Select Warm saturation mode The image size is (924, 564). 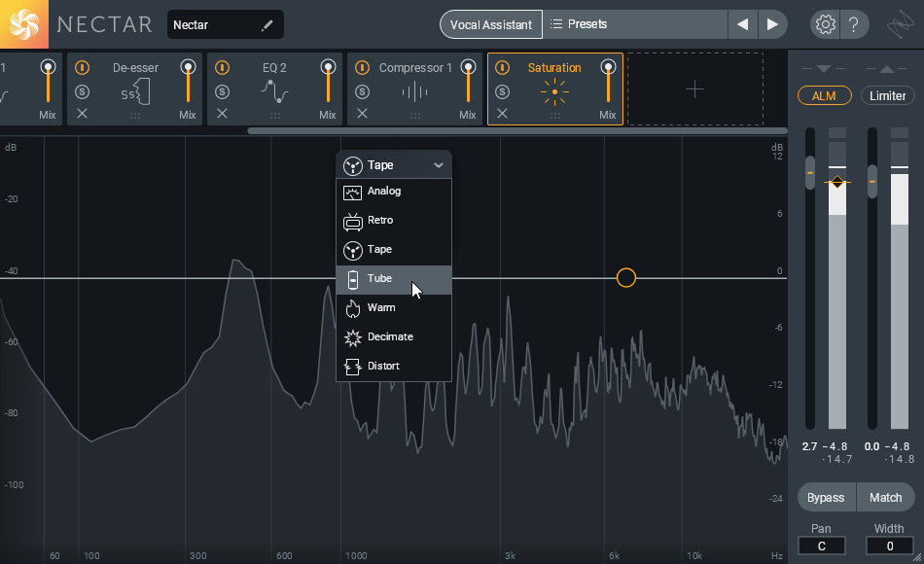[394, 308]
